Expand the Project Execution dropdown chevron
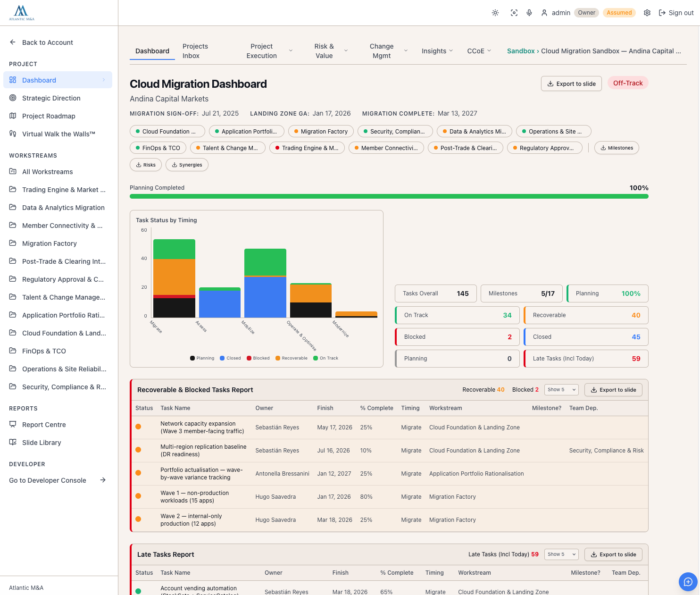The image size is (700, 595). (291, 50)
